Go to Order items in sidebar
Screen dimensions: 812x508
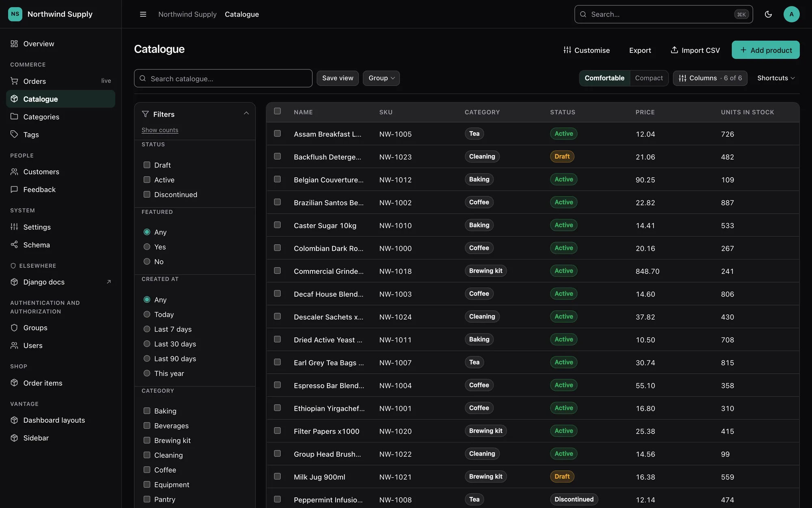point(60,383)
